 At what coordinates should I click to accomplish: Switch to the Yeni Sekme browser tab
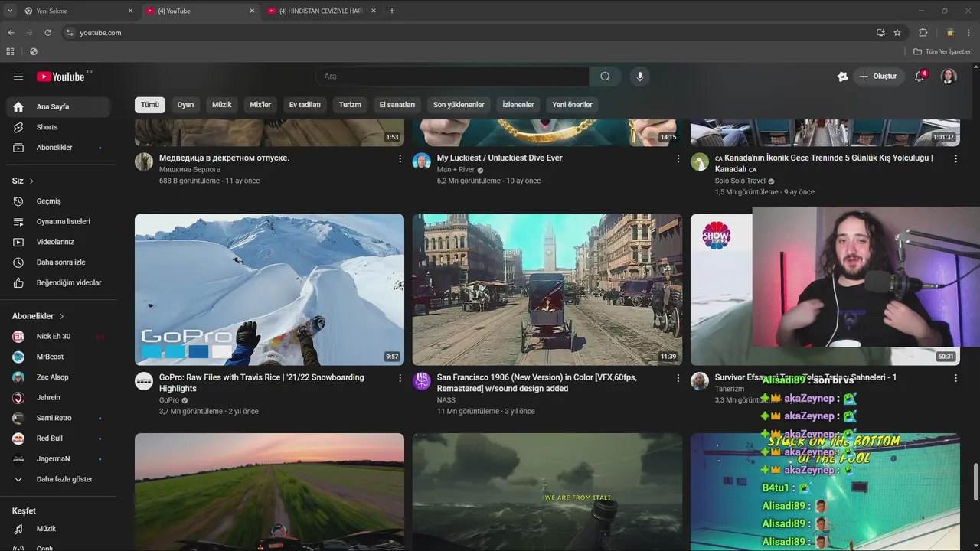pyautogui.click(x=77, y=11)
